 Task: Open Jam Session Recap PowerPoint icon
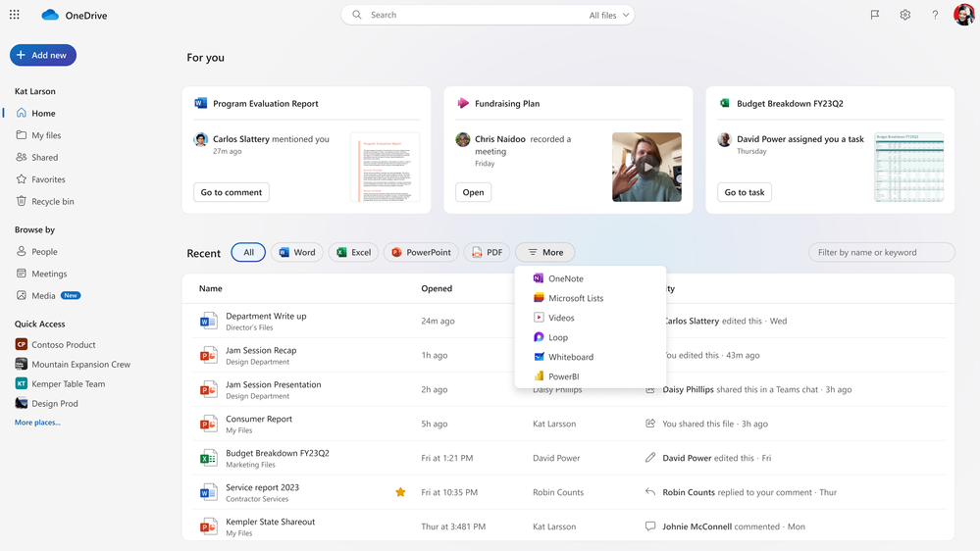click(208, 356)
